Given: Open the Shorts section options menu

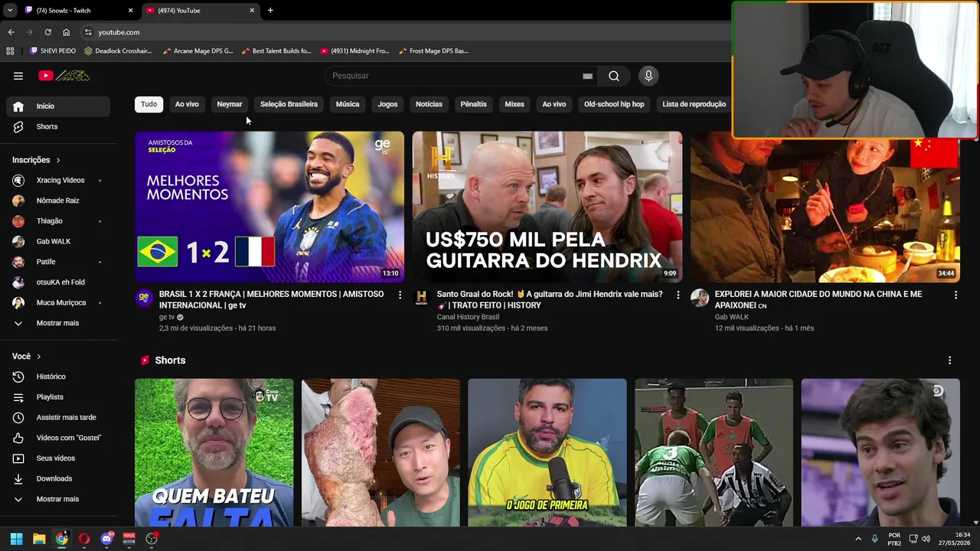Looking at the screenshot, I should click(x=949, y=360).
